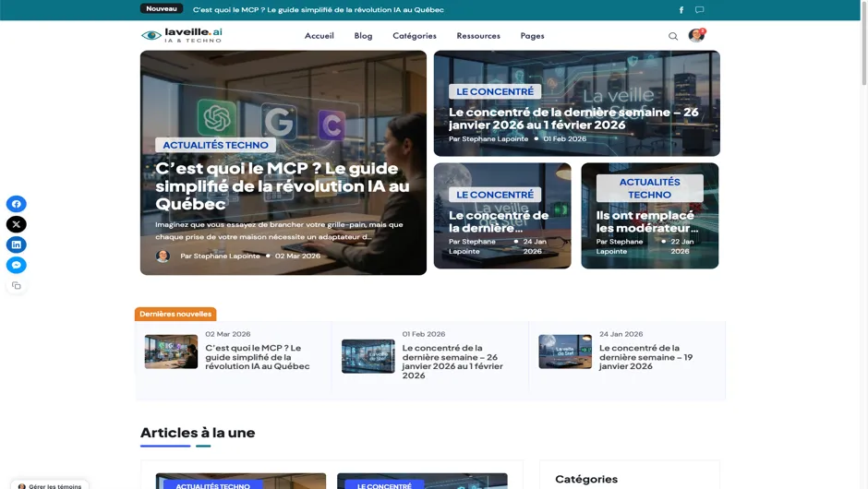Screen dimensions: 868x489
Task: Open news title concentré 26 janvier 2026
Action: click(x=452, y=362)
